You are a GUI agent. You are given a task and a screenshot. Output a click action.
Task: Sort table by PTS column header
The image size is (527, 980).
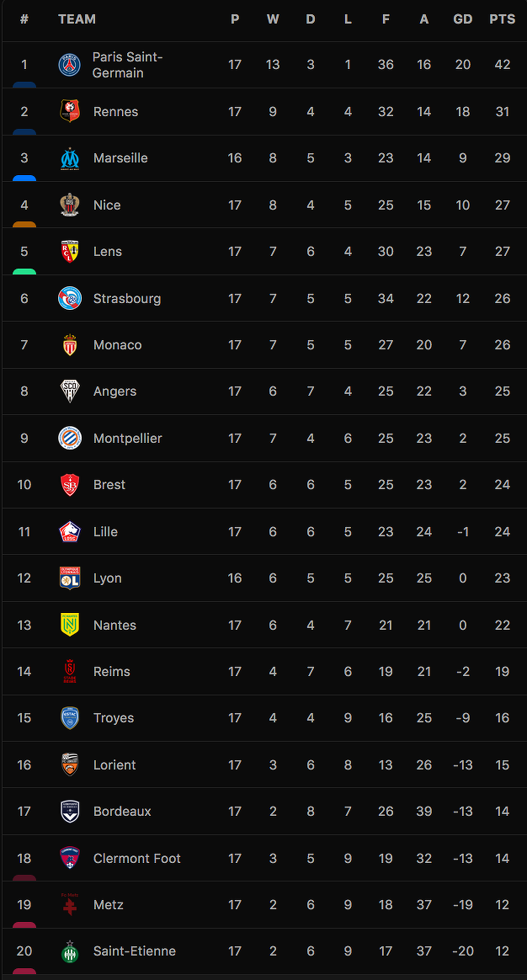click(x=502, y=19)
